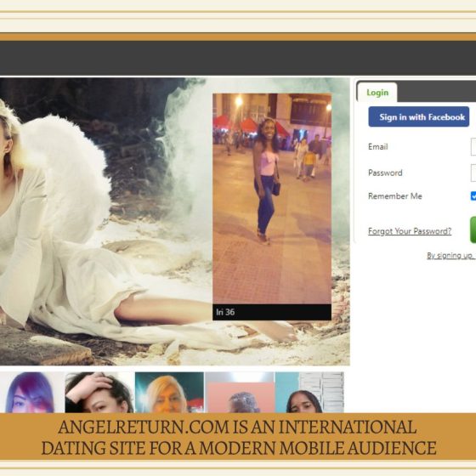Open the By signing up terms link

pyautogui.click(x=451, y=256)
